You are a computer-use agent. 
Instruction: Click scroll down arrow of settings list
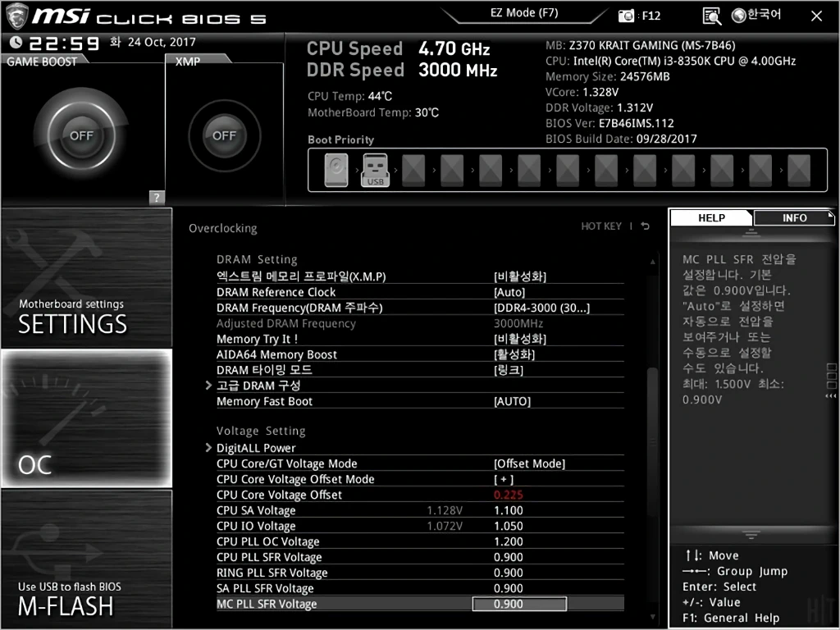click(652, 617)
